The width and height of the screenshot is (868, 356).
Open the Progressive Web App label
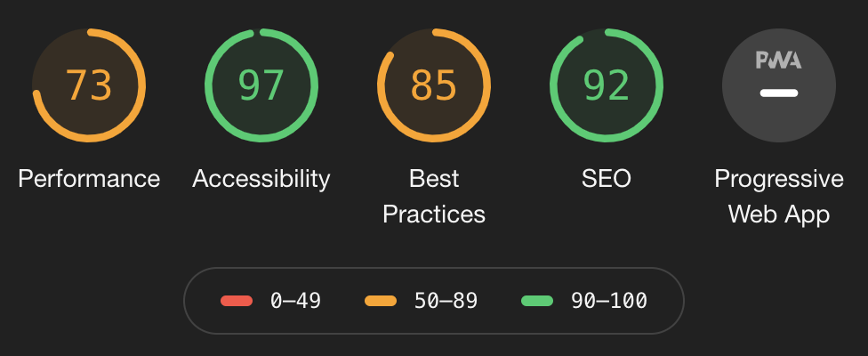coord(779,197)
